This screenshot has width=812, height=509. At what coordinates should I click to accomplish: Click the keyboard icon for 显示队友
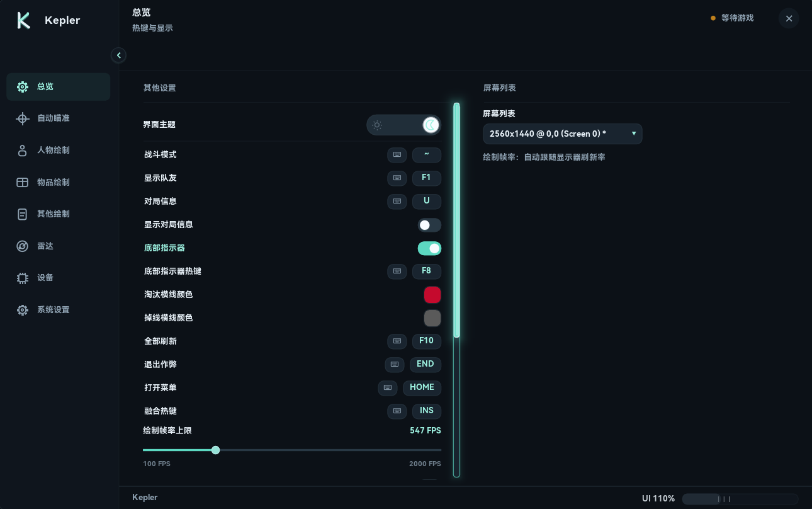pos(397,178)
